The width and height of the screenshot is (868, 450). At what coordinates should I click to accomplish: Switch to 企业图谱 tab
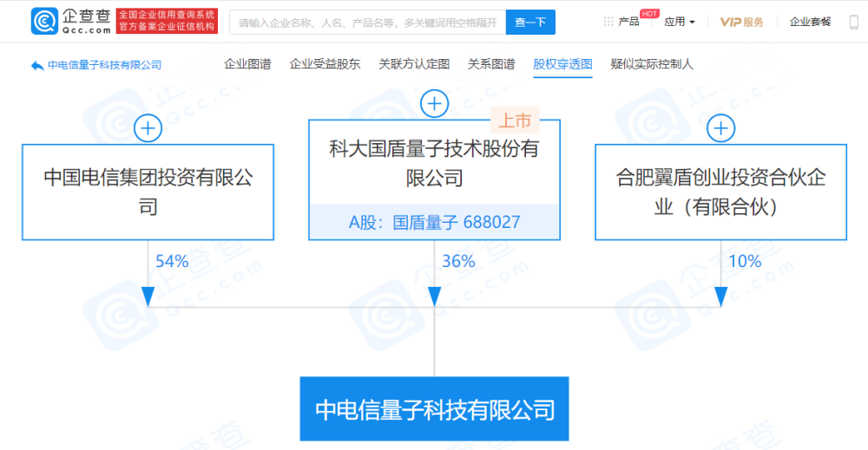pos(247,64)
